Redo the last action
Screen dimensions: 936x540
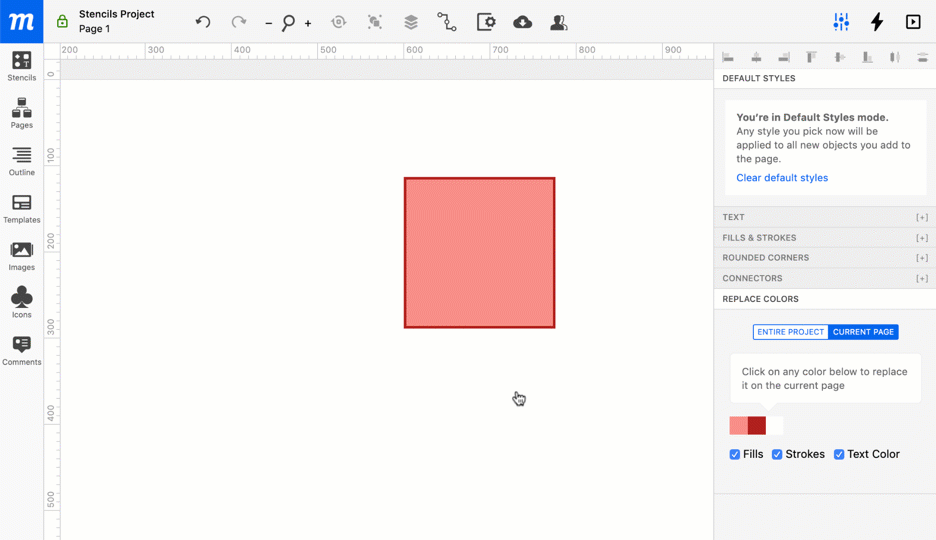click(x=239, y=22)
